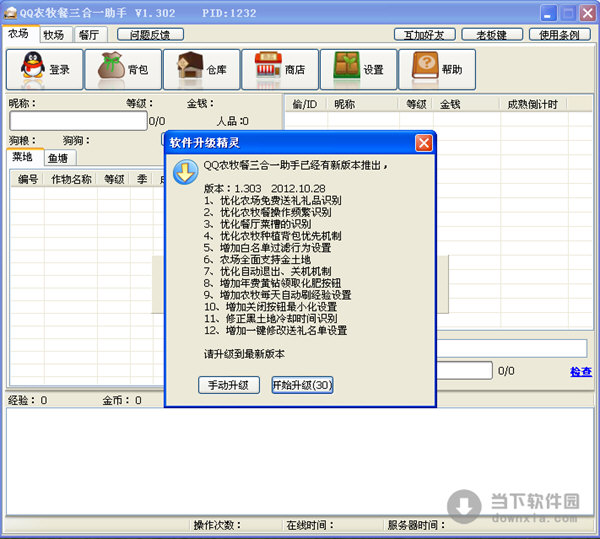This screenshot has height=539, width=600.
Task: Select the 菜地 tab
Action: click(23, 157)
